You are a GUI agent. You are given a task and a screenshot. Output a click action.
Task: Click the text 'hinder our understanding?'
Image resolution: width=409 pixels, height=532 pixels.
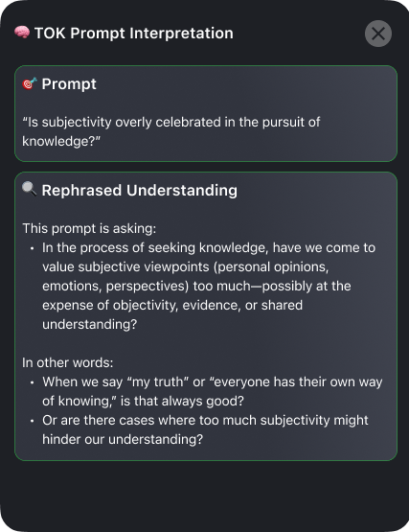123,439
